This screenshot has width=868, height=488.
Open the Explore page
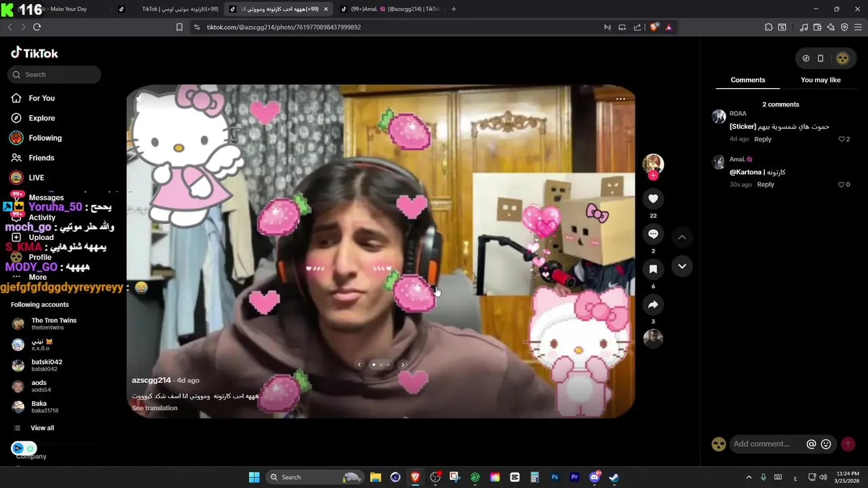41,118
